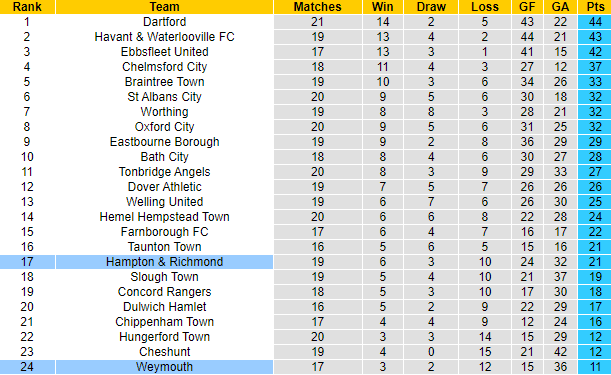This screenshot has width=611, height=375.
Task: Click Hemel Hempstead Town team name
Action: click(164, 217)
